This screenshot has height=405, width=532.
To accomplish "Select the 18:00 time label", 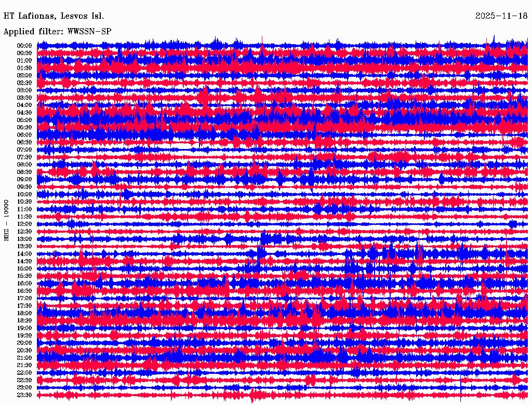I will point(24,313).
